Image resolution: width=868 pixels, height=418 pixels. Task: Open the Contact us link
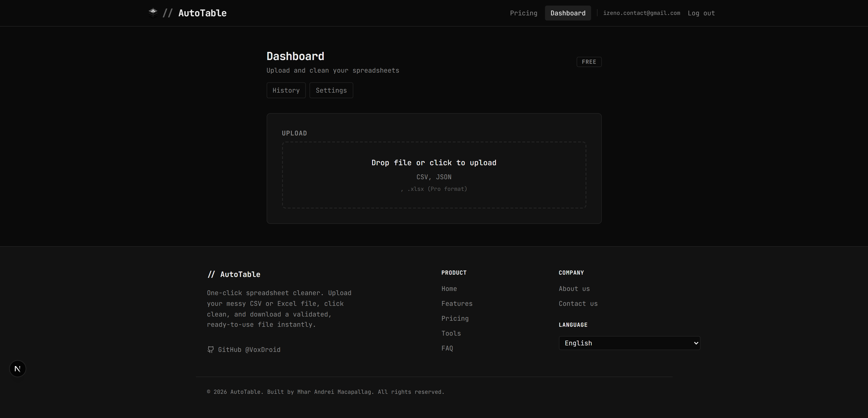coord(578,303)
